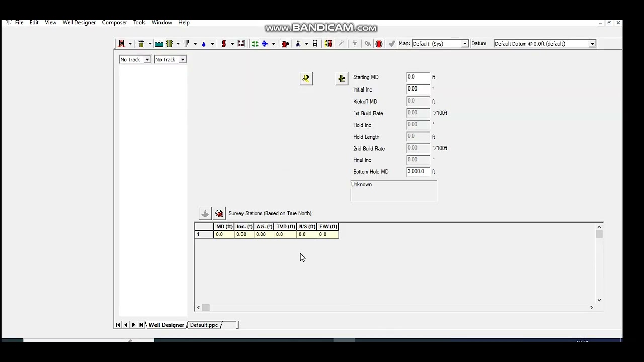
Task: Click the blue droplet toolbar icon
Action: click(204, 44)
